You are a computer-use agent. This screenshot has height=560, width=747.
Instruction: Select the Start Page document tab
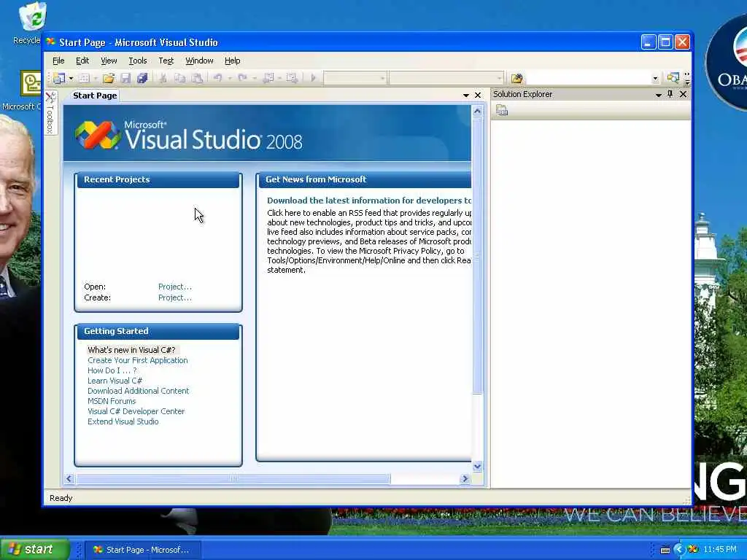95,96
